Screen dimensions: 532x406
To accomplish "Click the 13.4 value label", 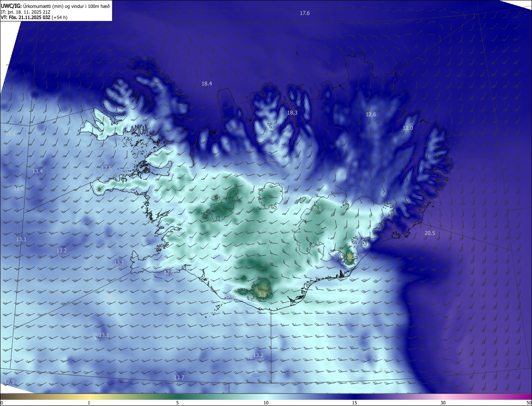I will coord(37,171).
